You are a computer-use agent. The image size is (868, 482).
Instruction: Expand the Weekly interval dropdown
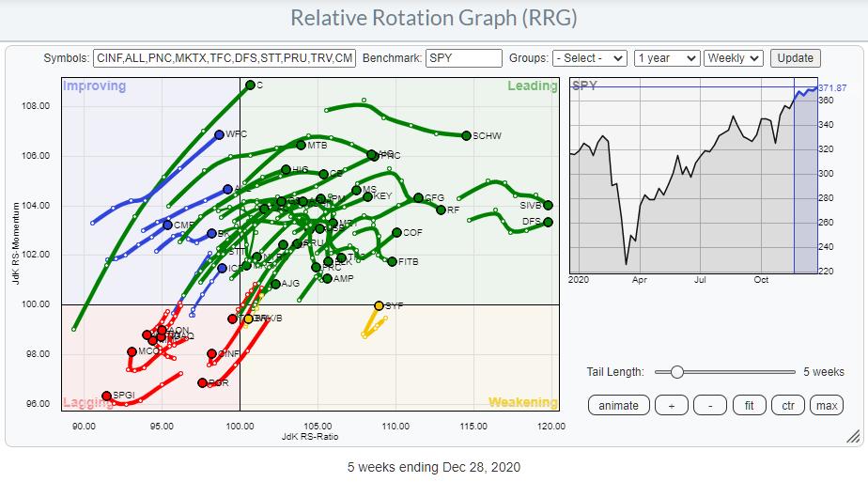(x=734, y=58)
